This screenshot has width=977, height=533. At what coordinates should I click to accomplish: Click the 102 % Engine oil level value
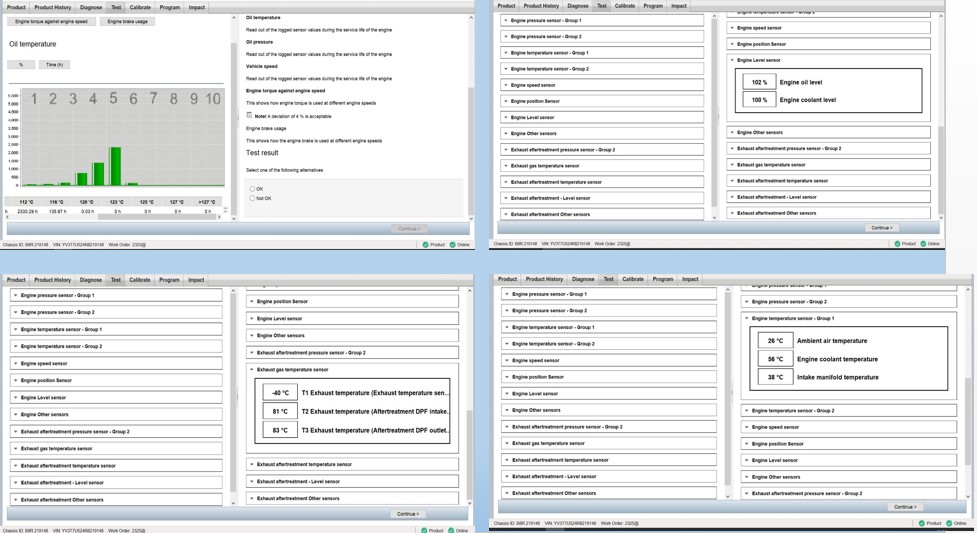(x=759, y=82)
